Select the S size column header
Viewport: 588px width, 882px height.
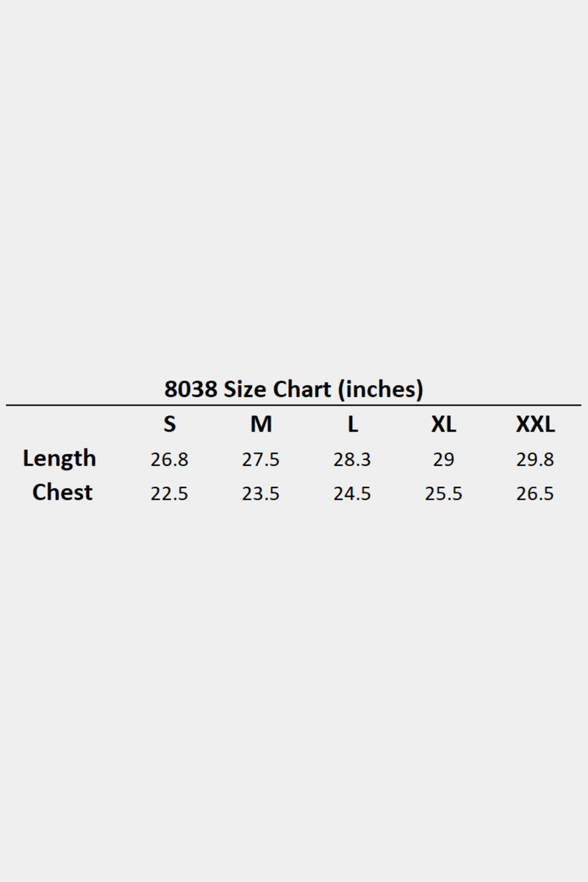tap(170, 424)
